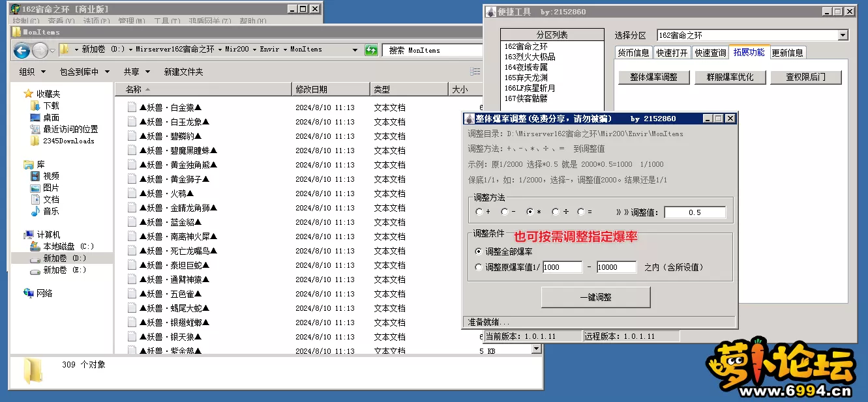The image size is (868, 402).
Task: Select file ▲妖兽·泰坦巨蛇▲
Action: tap(174, 265)
